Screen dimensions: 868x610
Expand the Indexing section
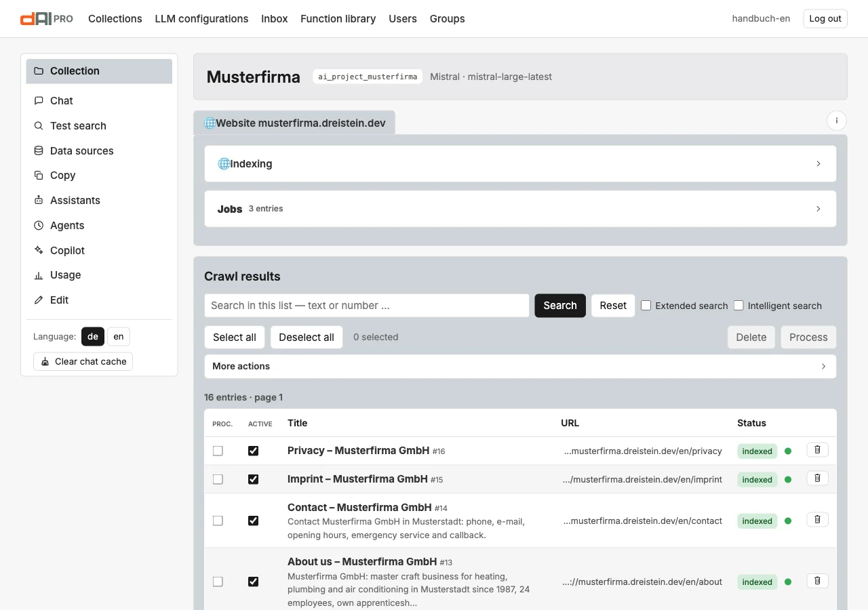[x=520, y=163]
